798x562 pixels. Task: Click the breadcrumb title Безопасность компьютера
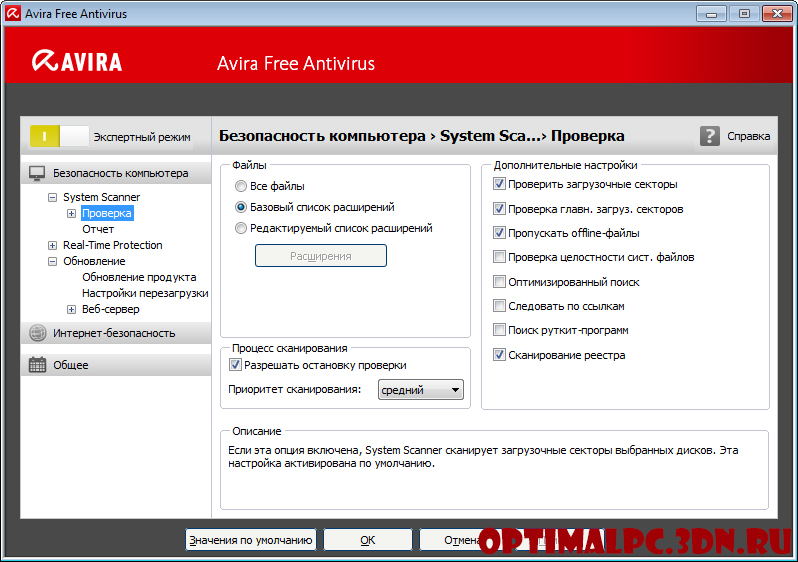point(322,136)
